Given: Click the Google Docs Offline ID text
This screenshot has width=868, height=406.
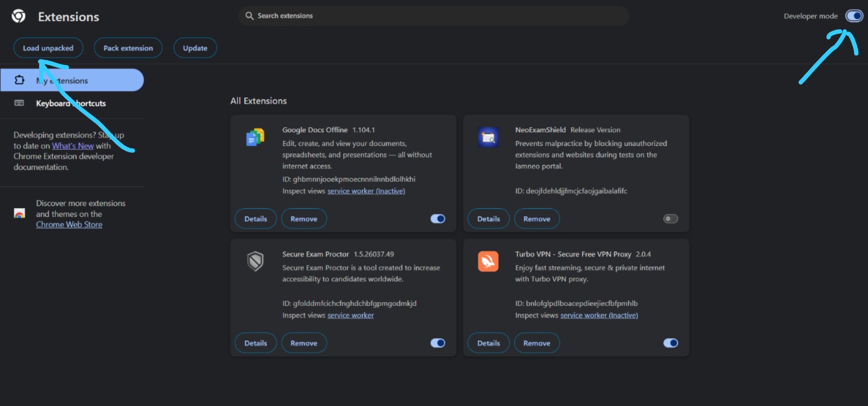Looking at the screenshot, I should pos(349,179).
